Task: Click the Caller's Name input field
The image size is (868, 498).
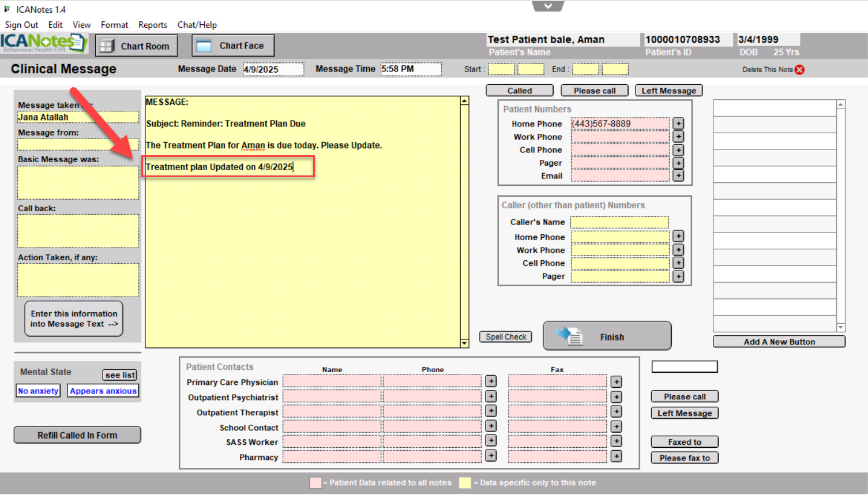Action: click(619, 222)
